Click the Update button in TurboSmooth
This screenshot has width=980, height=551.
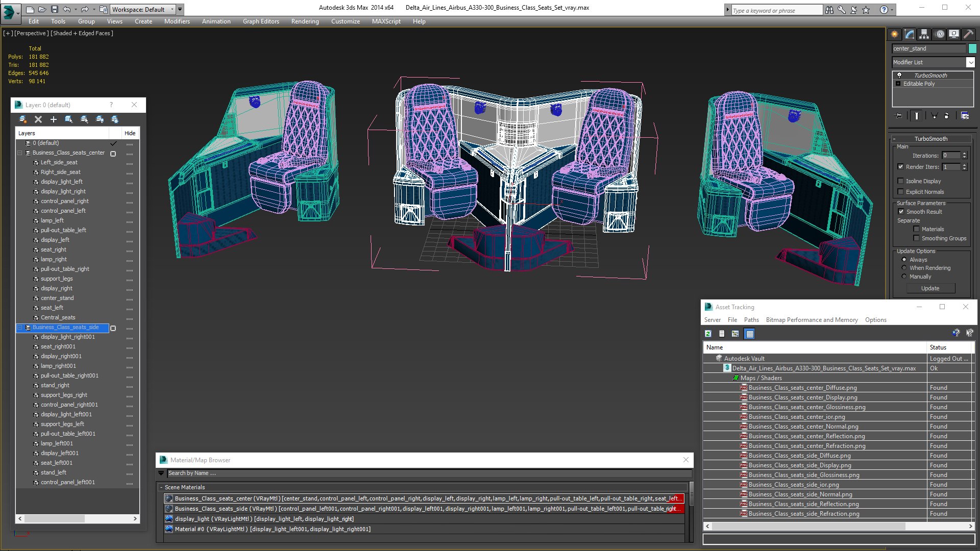930,288
